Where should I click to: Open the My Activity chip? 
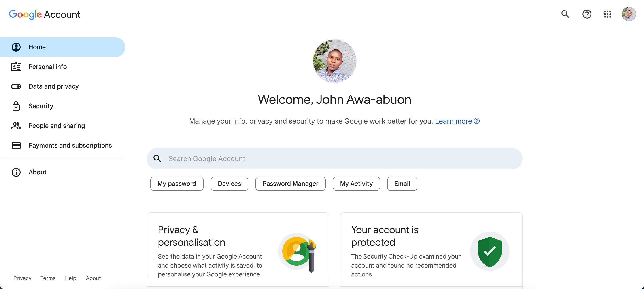(356, 184)
